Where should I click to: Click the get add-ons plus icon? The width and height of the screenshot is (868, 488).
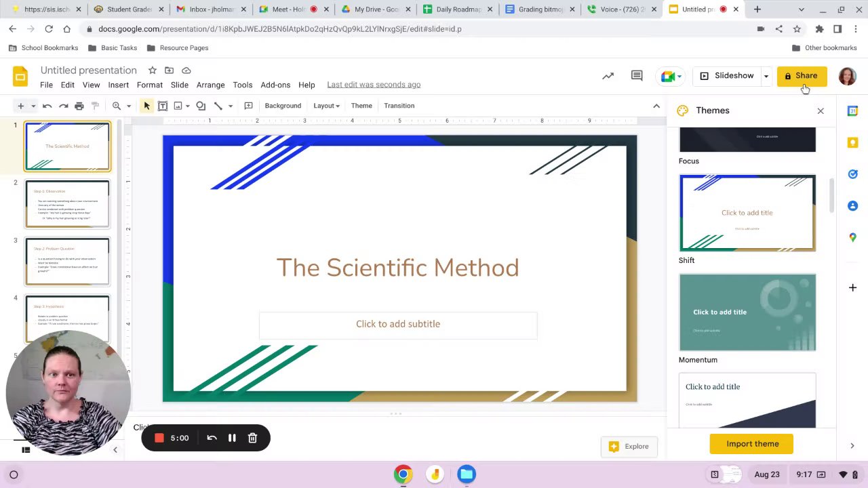[x=852, y=287]
